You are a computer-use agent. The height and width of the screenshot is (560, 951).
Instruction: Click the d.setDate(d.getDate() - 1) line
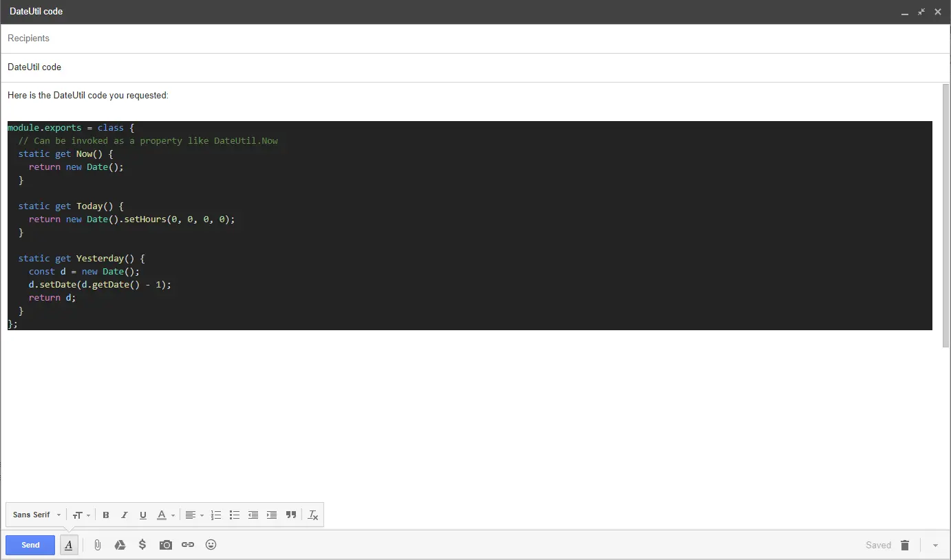click(100, 285)
